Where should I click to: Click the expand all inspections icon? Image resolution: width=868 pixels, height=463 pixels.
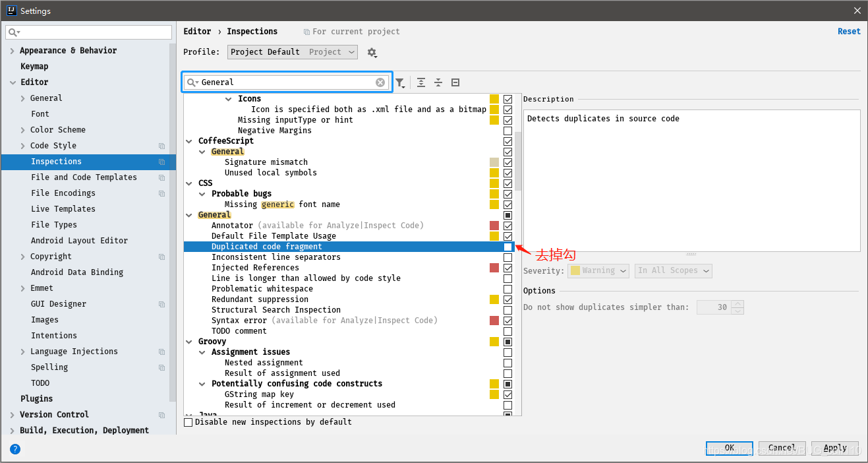click(x=421, y=82)
